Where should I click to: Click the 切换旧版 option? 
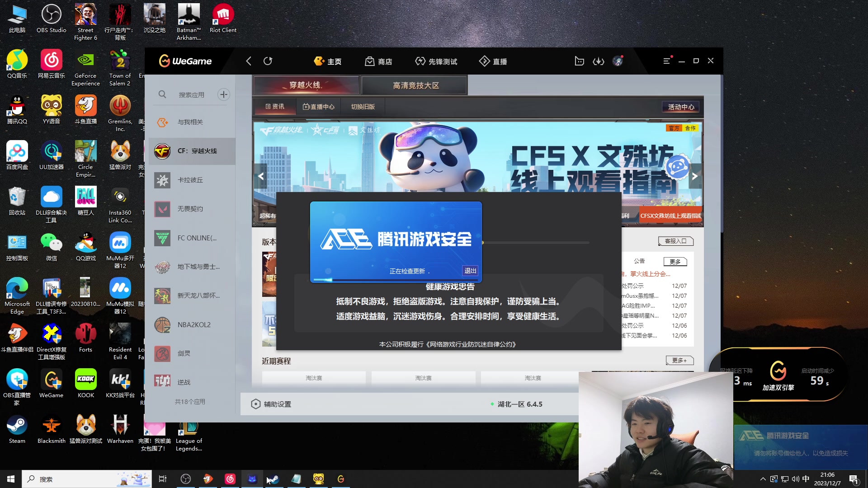363,107
